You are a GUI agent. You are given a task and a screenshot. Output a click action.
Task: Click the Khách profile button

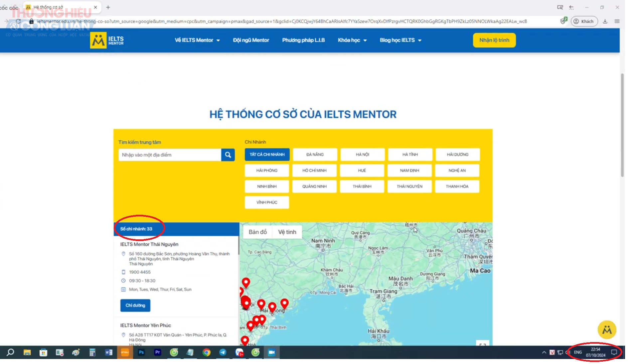tap(584, 21)
